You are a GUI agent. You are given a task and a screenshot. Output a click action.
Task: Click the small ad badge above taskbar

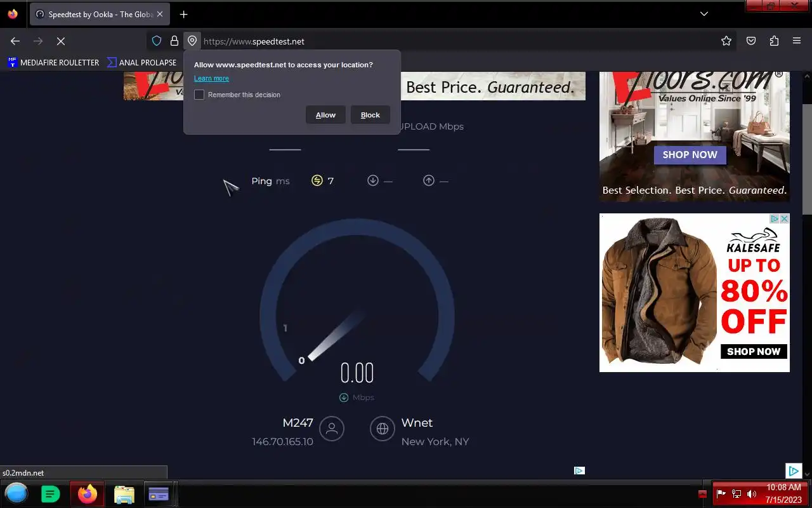(x=579, y=471)
